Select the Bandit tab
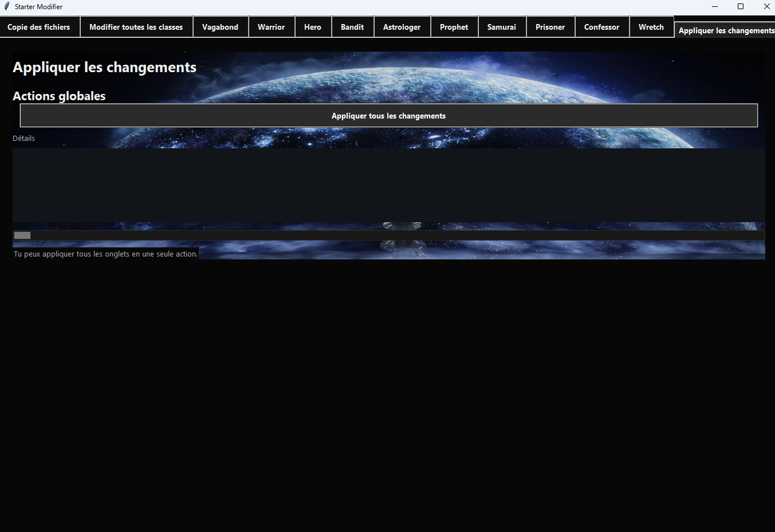 pyautogui.click(x=352, y=27)
